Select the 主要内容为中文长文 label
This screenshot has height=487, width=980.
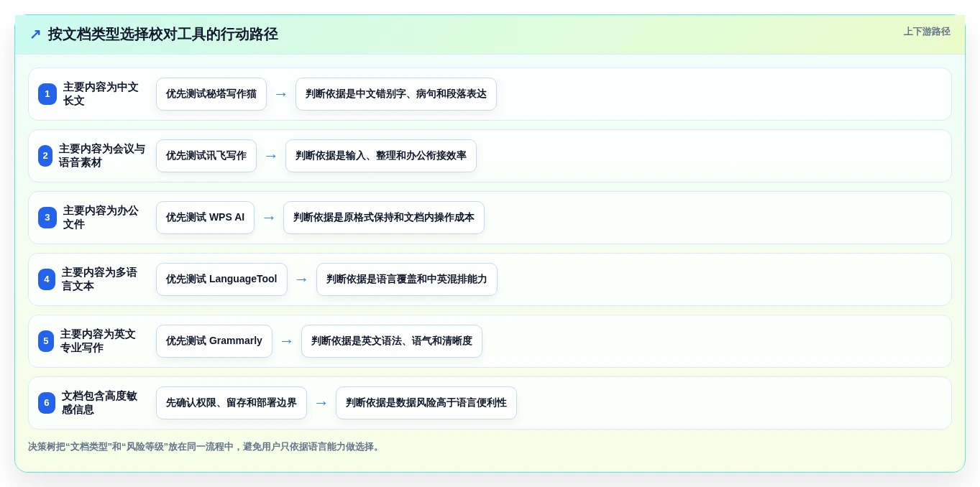point(101,94)
